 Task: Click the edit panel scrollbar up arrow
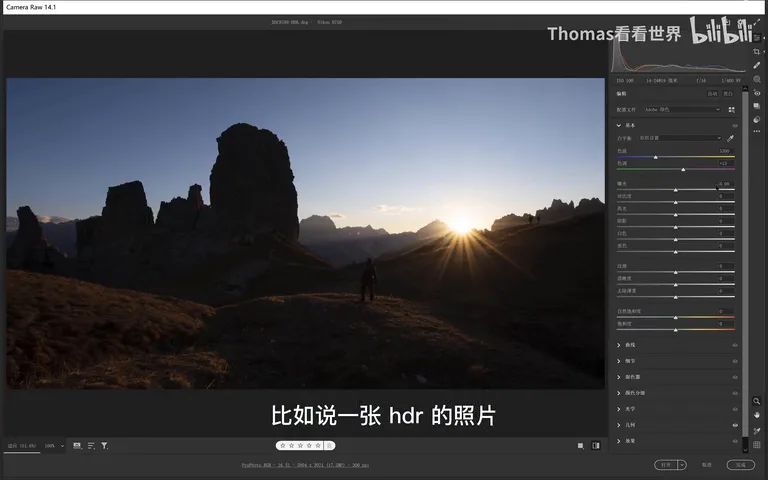(x=745, y=89)
